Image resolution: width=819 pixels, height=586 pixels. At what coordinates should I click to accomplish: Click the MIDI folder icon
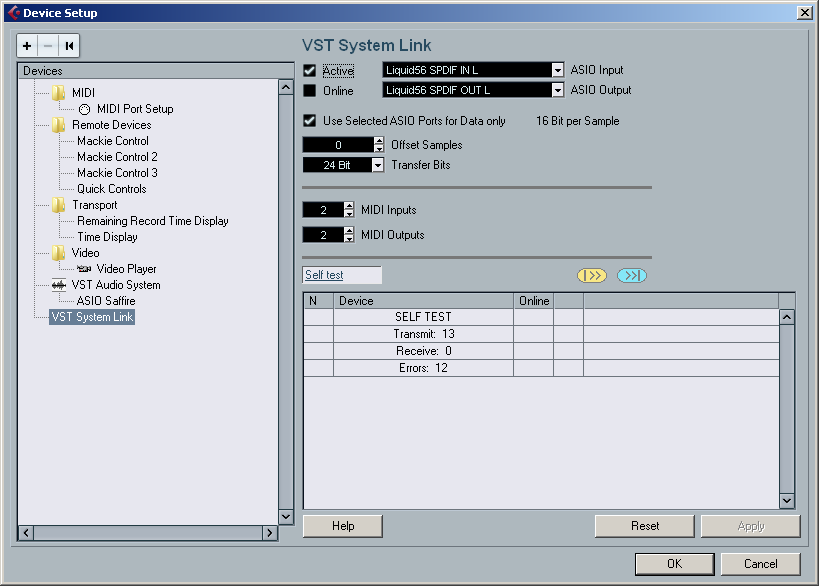[x=58, y=93]
